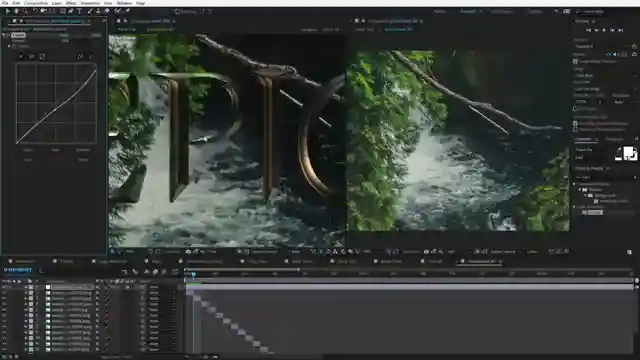Click Reset button under Curves graph

tap(83, 160)
